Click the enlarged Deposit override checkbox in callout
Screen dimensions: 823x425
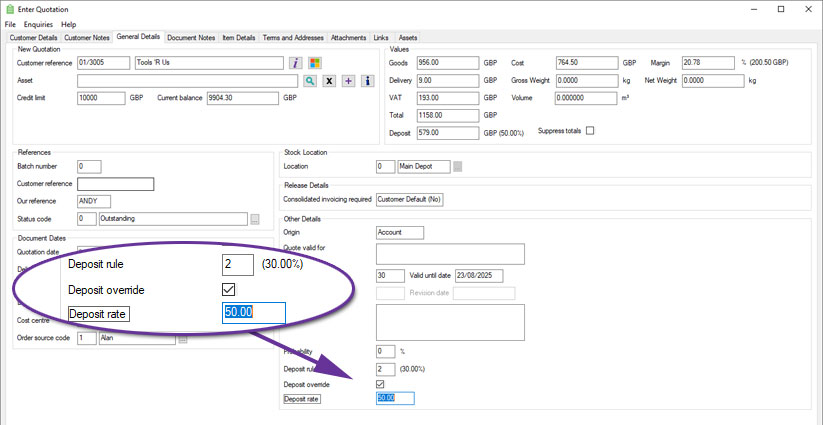click(x=230, y=289)
